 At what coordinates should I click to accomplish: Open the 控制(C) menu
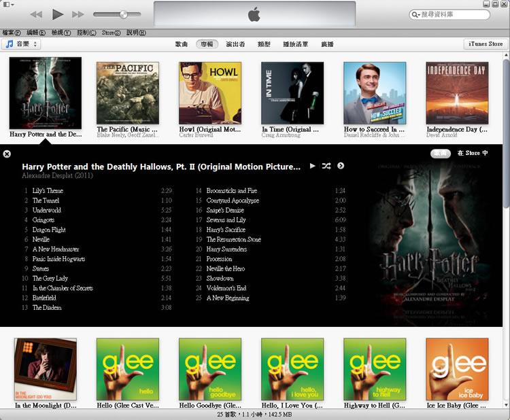tap(86, 33)
